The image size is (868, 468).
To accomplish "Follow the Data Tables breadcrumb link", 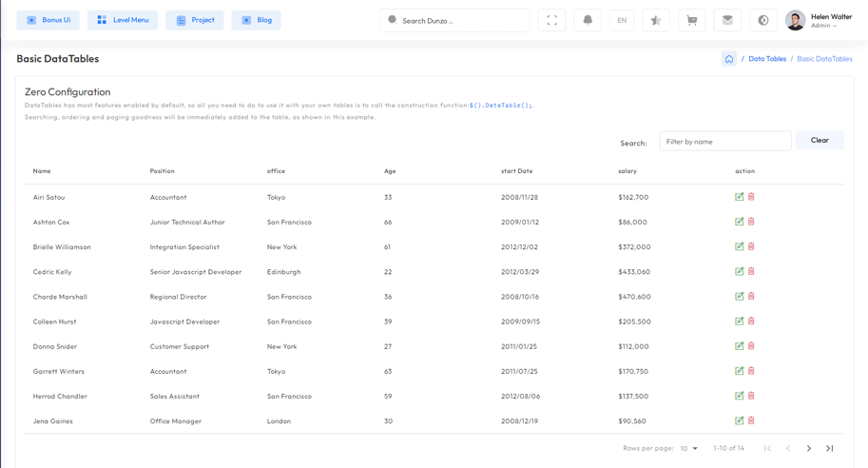I will tap(766, 59).
